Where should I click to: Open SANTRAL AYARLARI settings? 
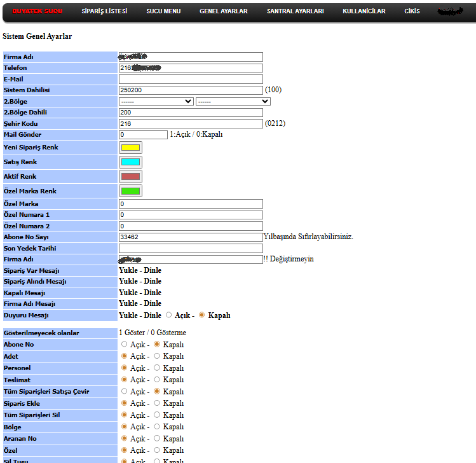[x=295, y=11]
